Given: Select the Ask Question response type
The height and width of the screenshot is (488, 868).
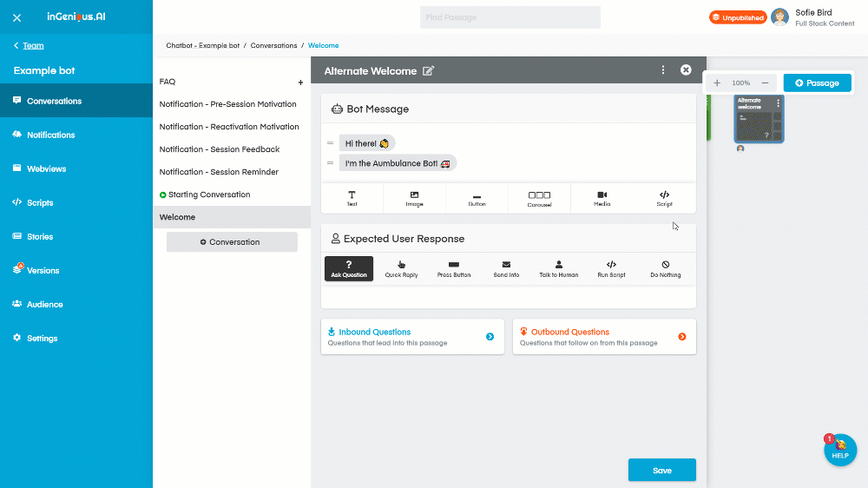Looking at the screenshot, I should (x=349, y=268).
